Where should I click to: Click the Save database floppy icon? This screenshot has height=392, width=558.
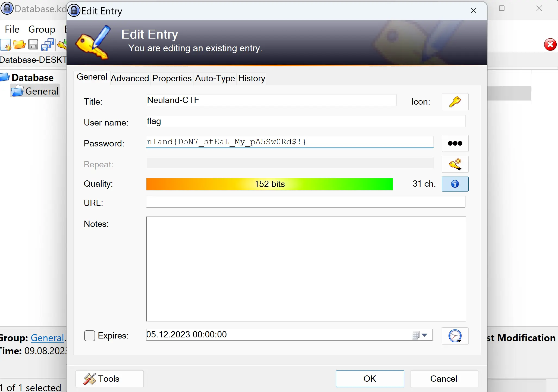point(33,45)
